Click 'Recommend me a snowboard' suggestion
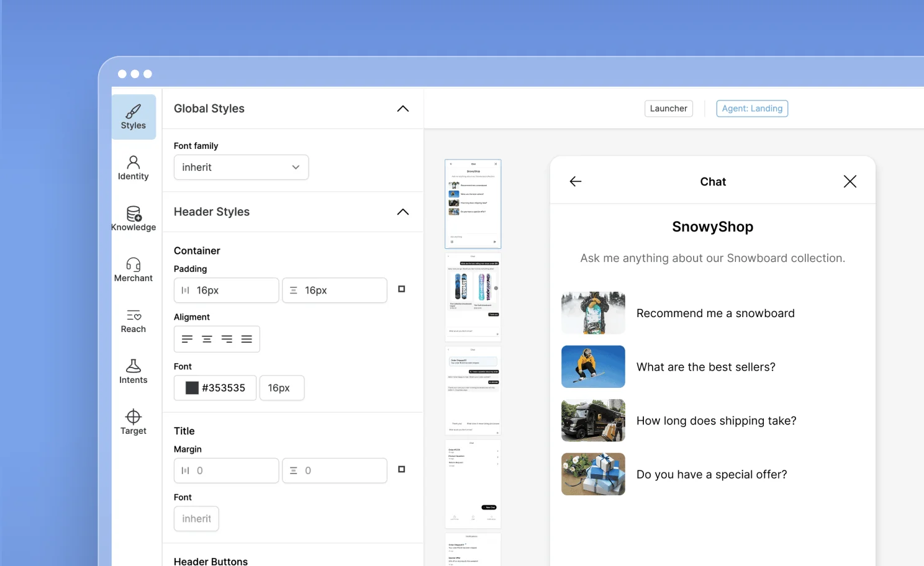Screen dimensions: 924x566 (715, 313)
